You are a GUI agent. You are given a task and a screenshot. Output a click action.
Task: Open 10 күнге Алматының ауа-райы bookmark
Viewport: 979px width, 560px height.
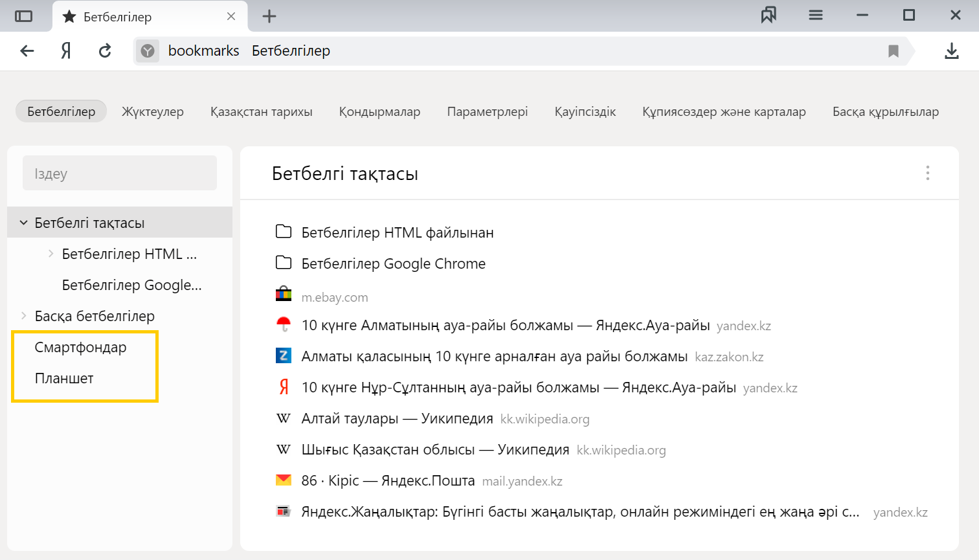click(x=506, y=325)
